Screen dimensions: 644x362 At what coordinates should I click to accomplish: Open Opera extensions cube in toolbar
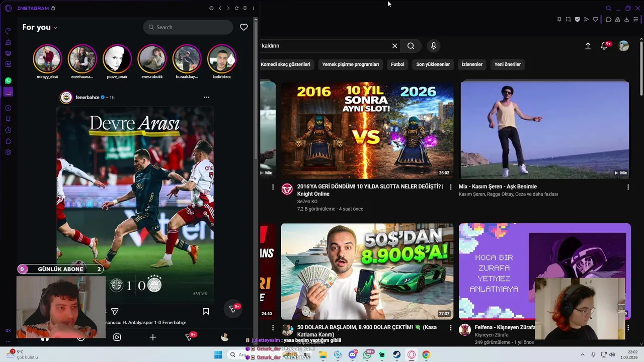click(x=608, y=20)
